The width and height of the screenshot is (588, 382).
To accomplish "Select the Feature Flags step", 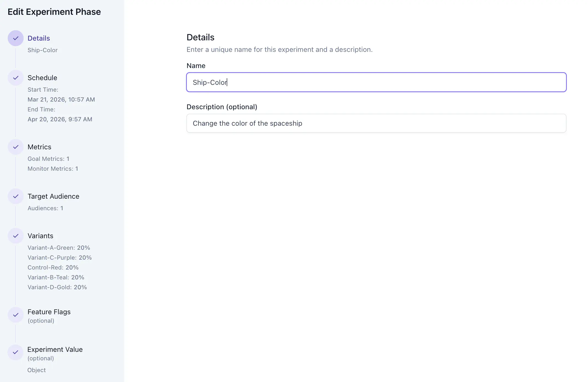I will [x=49, y=312].
